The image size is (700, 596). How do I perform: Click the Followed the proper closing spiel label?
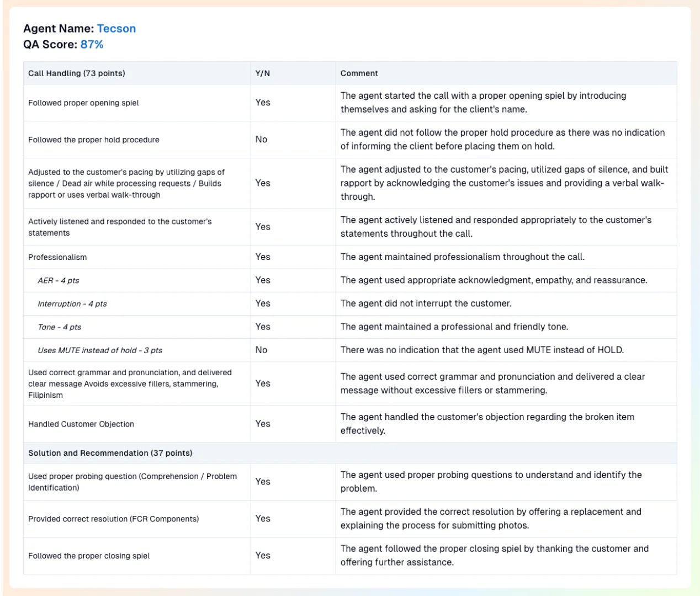pyautogui.click(x=89, y=556)
